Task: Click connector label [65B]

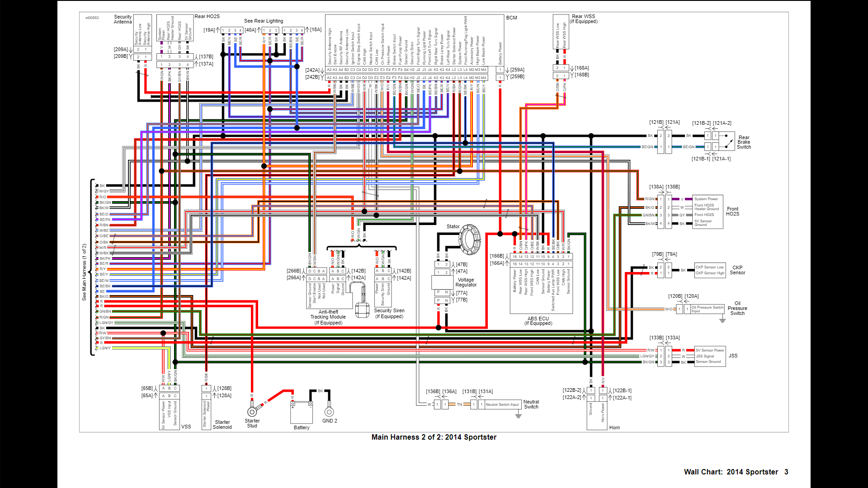Action: tap(147, 388)
